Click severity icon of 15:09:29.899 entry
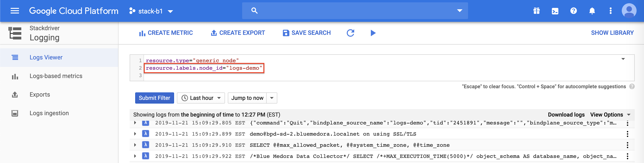This screenshot has height=163, width=644. [x=146, y=134]
